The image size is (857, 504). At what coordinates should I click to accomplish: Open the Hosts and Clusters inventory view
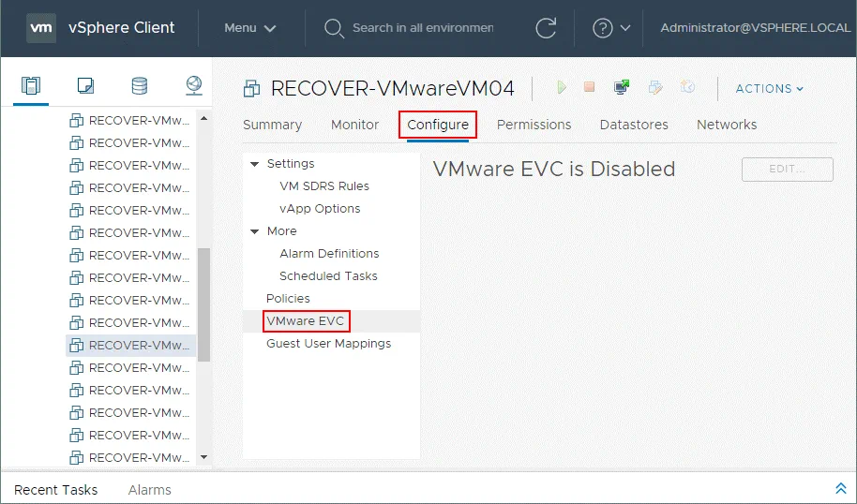[x=31, y=86]
